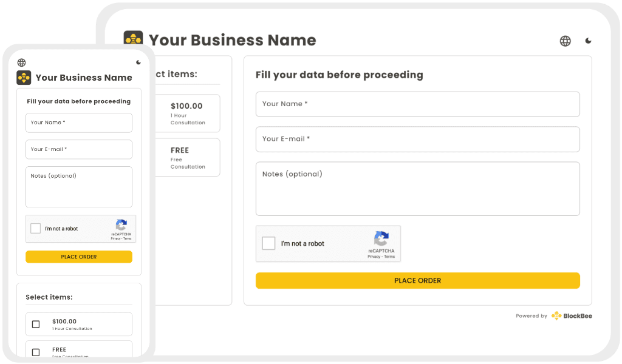Click the desktop Notes (optional) text area
The height and width of the screenshot is (364, 622).
417,189
